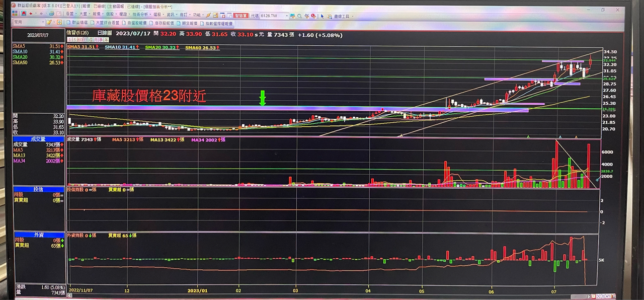This screenshot has height=300, width=644.
Task: Switch chart to 60-minute period
Action: [x=80, y=39]
